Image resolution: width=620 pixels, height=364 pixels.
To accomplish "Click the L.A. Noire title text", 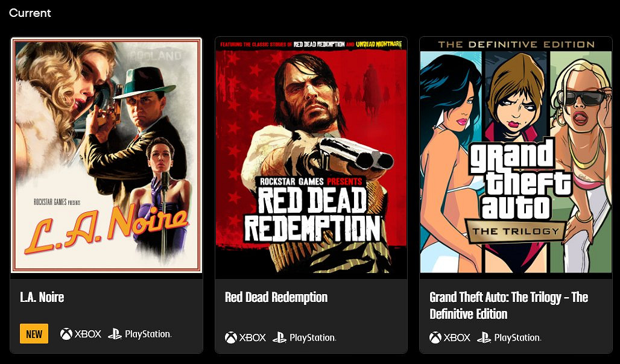I will tap(42, 297).
